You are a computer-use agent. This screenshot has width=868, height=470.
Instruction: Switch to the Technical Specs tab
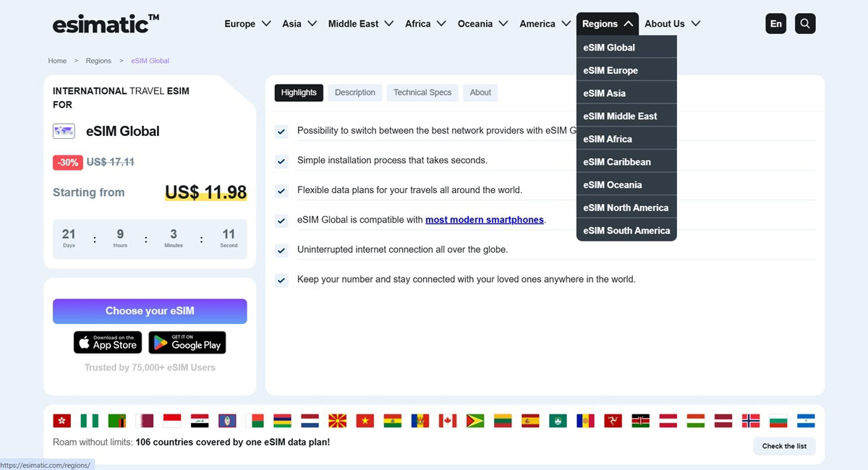pos(422,93)
